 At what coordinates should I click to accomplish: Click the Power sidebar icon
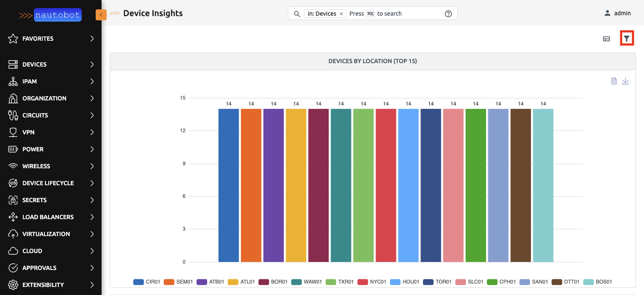click(12, 149)
